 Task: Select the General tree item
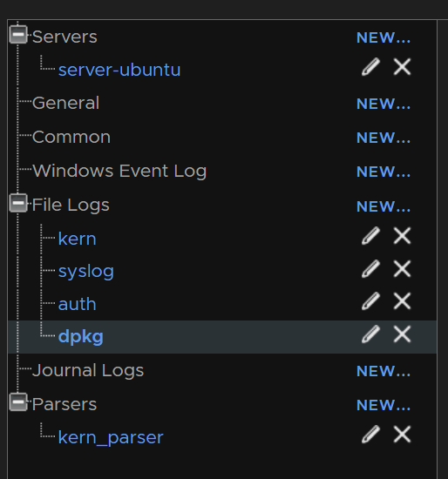pyautogui.click(x=65, y=103)
